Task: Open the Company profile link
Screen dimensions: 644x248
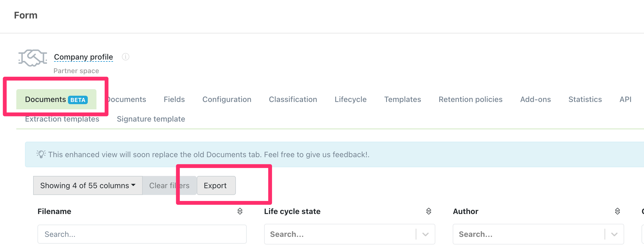Action: pyautogui.click(x=83, y=57)
